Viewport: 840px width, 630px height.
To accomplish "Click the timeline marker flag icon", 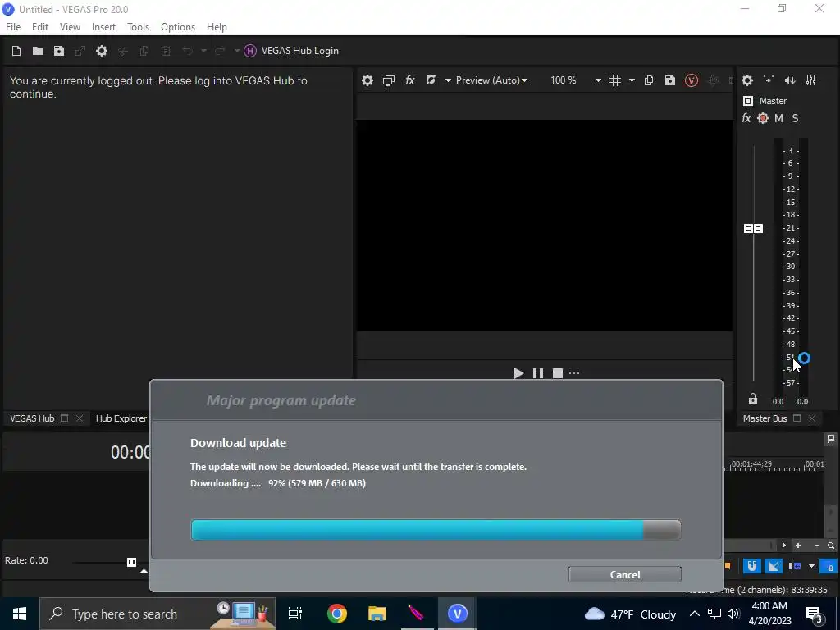I will (x=830, y=439).
